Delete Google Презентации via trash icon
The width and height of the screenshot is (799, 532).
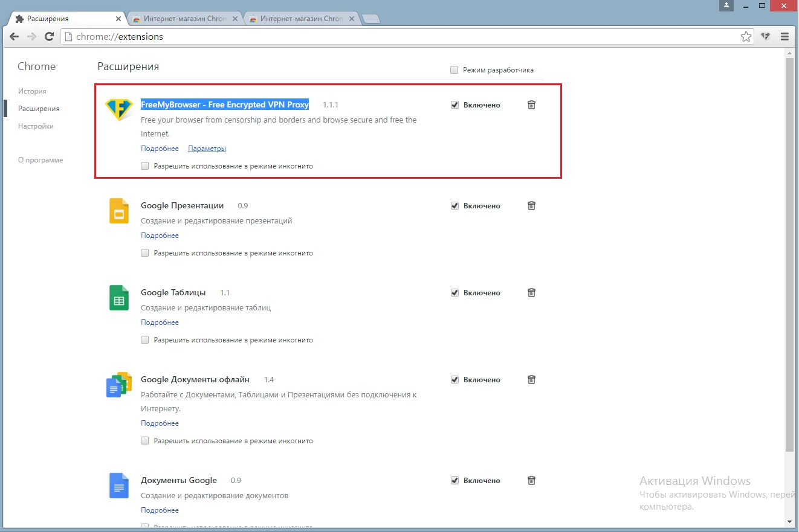pos(531,206)
